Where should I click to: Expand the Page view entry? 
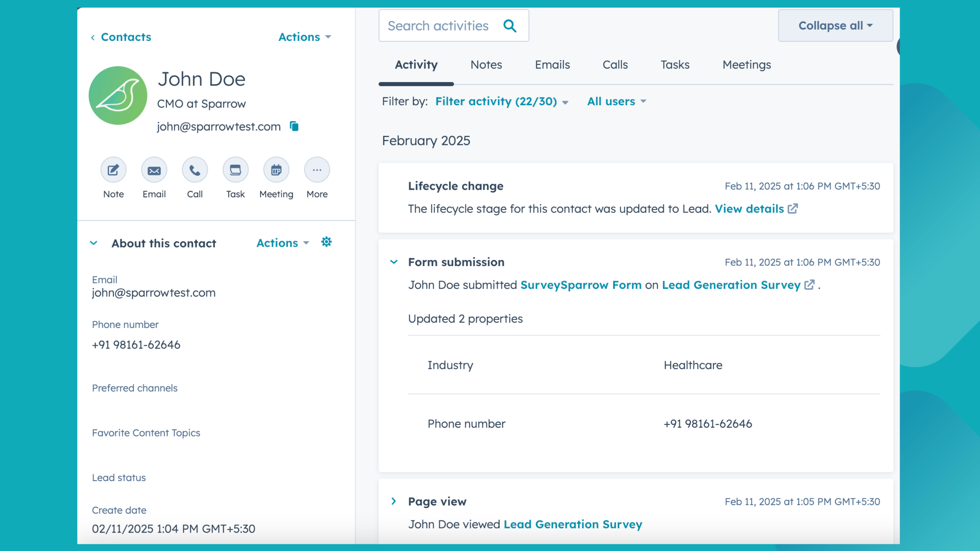pos(394,501)
